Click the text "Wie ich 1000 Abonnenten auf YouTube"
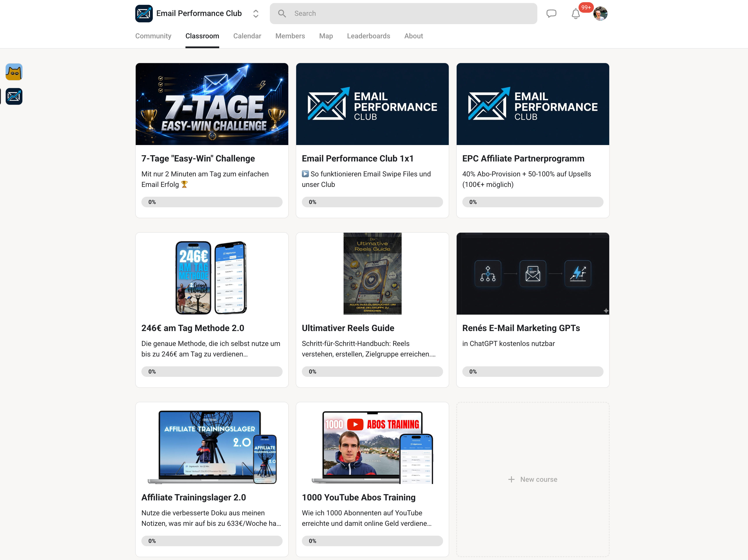Image resolution: width=748 pixels, height=560 pixels. [362, 513]
